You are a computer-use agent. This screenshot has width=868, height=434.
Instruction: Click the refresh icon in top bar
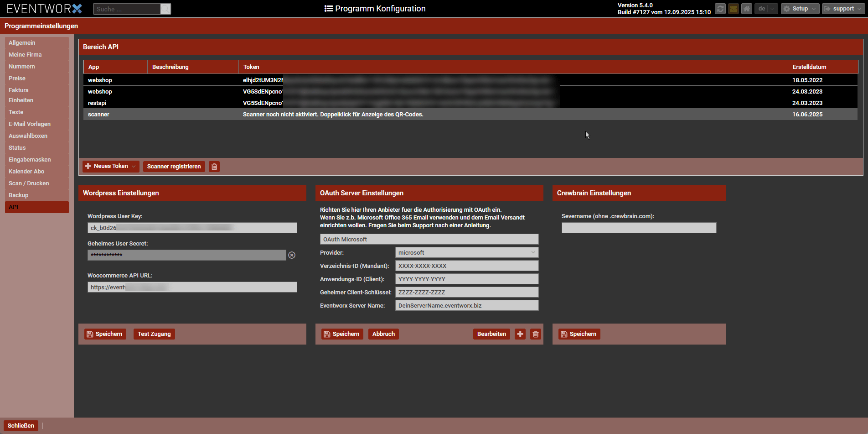pyautogui.click(x=720, y=9)
